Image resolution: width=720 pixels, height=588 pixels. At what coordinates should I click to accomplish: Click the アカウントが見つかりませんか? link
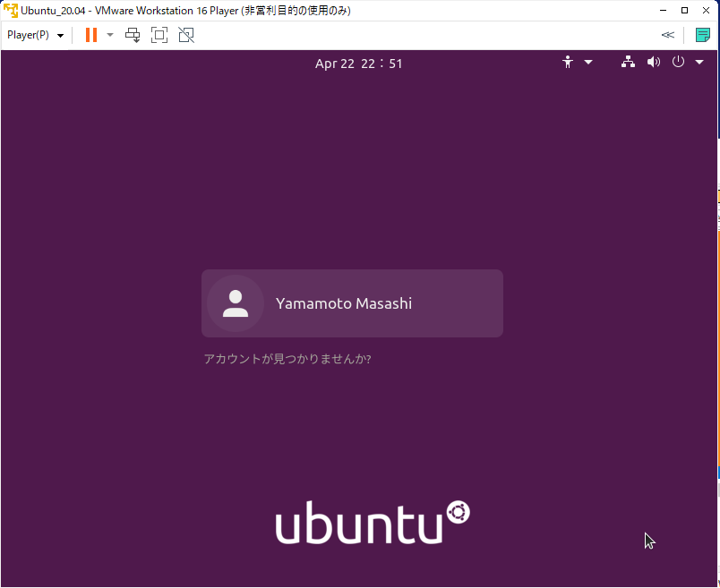[287, 359]
